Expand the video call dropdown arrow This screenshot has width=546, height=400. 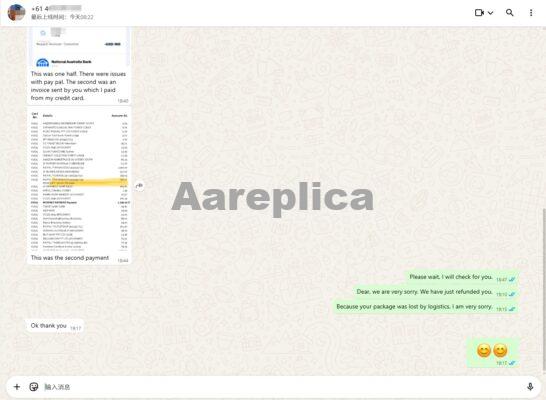(490, 13)
